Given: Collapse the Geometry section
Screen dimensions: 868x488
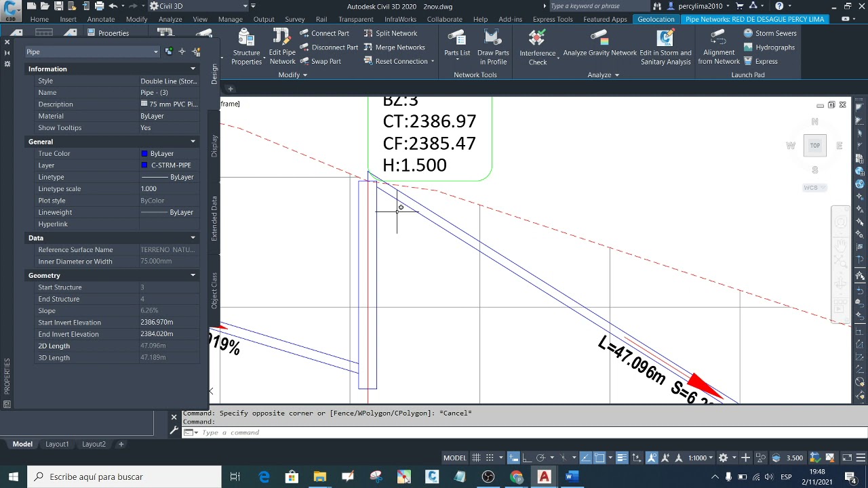Looking at the screenshot, I should 193,275.
